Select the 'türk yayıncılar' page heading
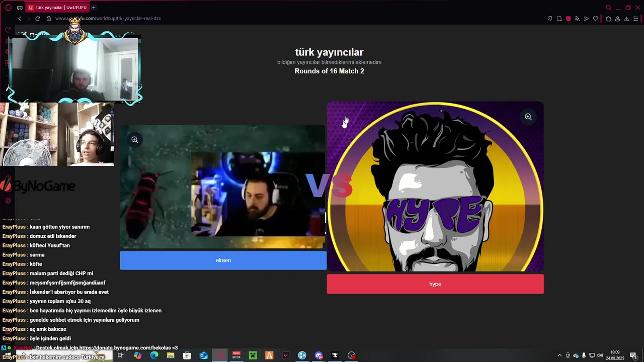 pyautogui.click(x=330, y=52)
